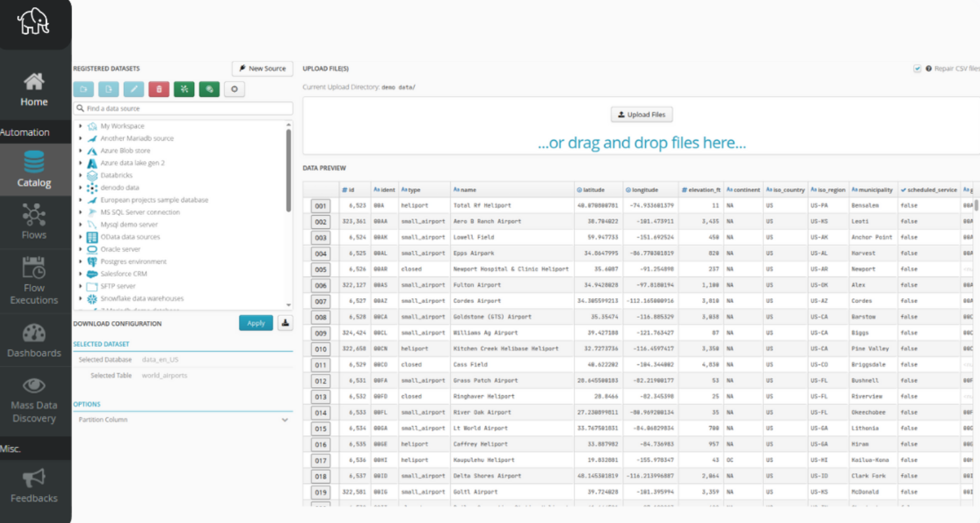Select row 012 in the data preview
Viewport: 980px width, 523px height.
click(x=320, y=381)
